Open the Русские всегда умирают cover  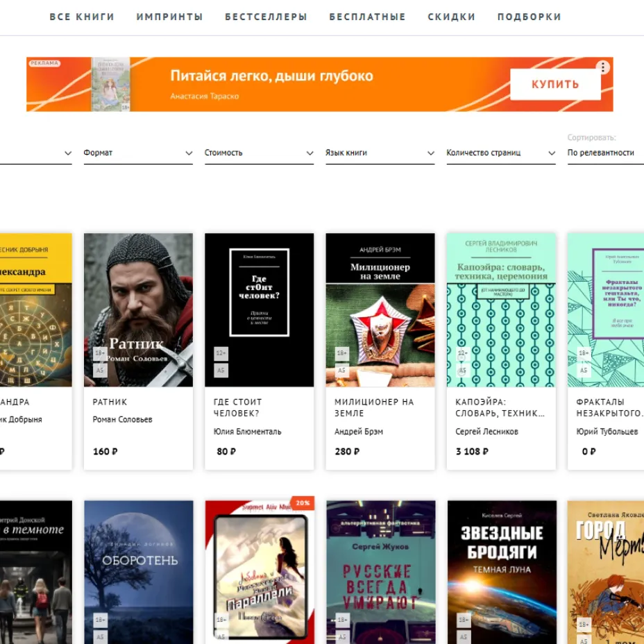381,572
